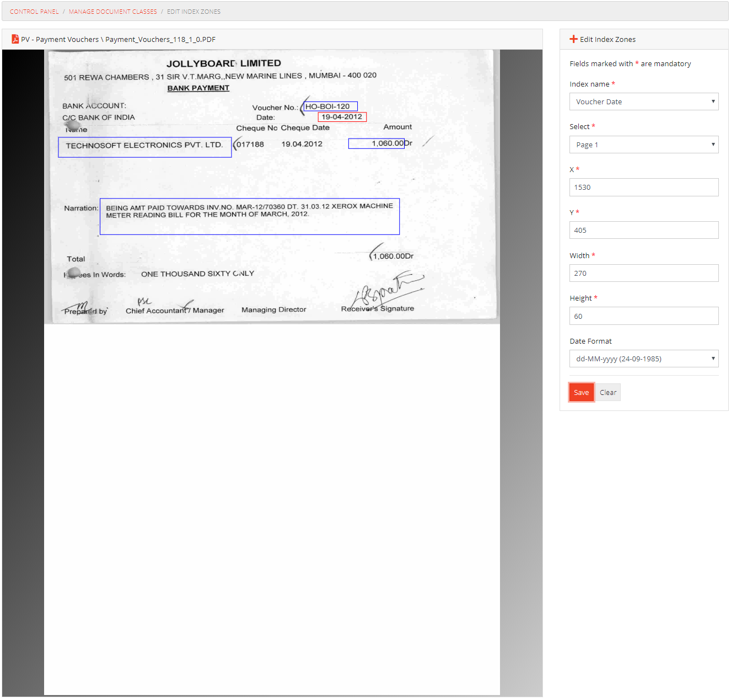Click the Width input field
The height and width of the screenshot is (700, 731).
tap(644, 273)
